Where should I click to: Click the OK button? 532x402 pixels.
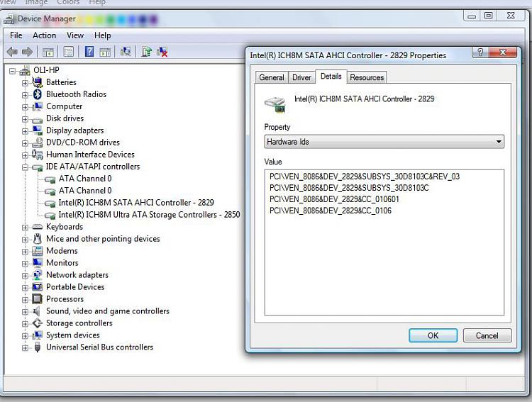[x=433, y=335]
